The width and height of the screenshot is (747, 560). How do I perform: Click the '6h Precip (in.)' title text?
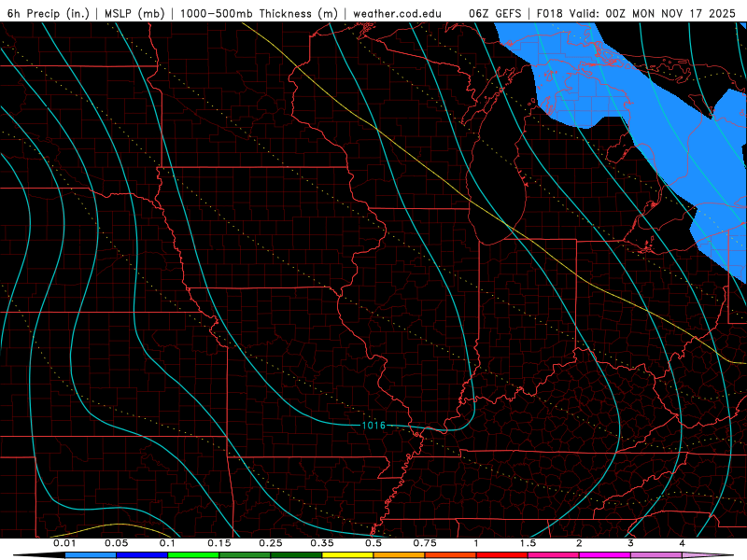click(x=49, y=13)
